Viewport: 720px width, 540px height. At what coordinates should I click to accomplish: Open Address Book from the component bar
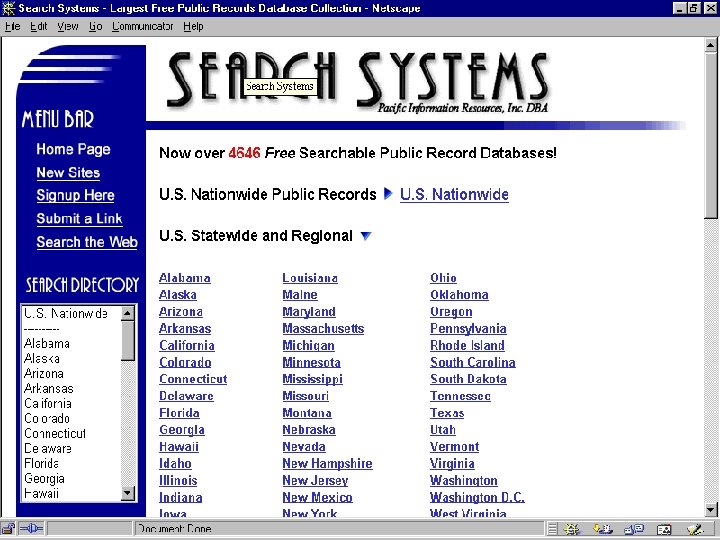(x=664, y=529)
